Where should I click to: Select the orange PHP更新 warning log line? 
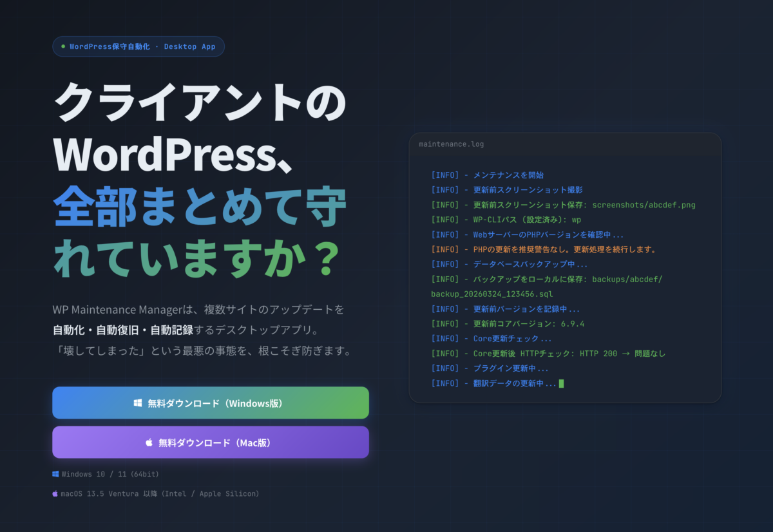pyautogui.click(x=544, y=249)
